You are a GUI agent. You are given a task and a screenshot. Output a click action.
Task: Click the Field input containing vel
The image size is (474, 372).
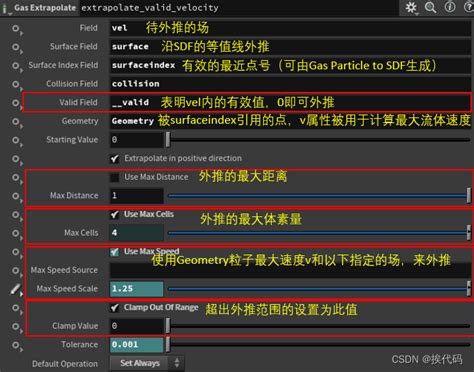pyautogui.click(x=290, y=28)
